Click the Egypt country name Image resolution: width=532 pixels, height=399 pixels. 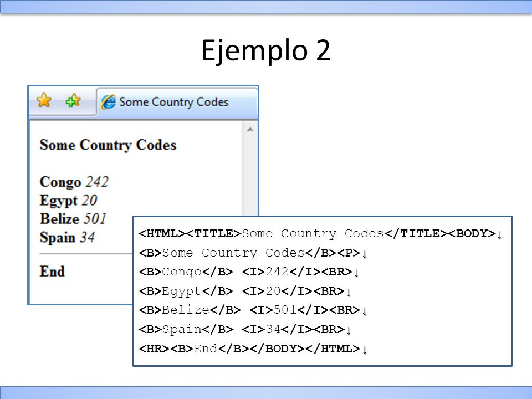[59, 201]
